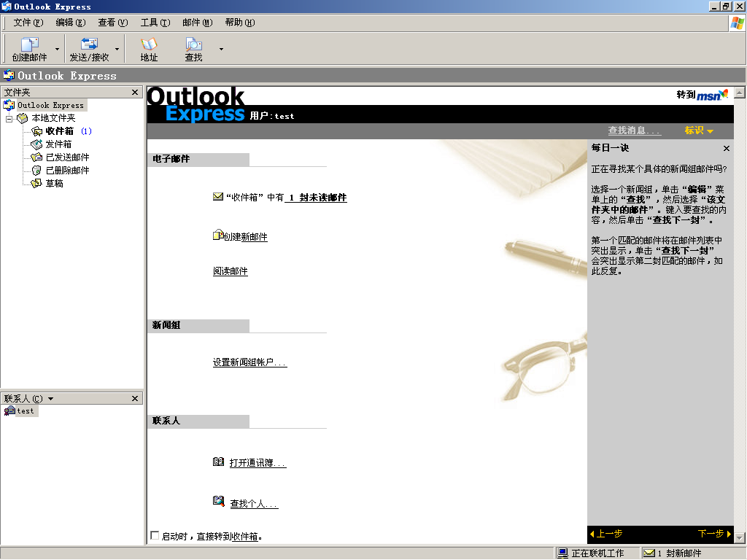Click the 查找个人... link
Image resolution: width=747 pixels, height=560 pixels.
254,504
